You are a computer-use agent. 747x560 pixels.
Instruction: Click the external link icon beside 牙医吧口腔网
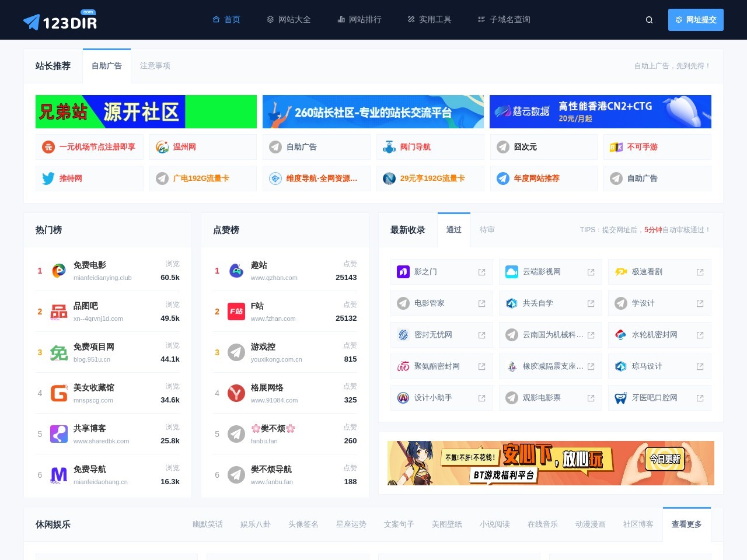(x=699, y=397)
